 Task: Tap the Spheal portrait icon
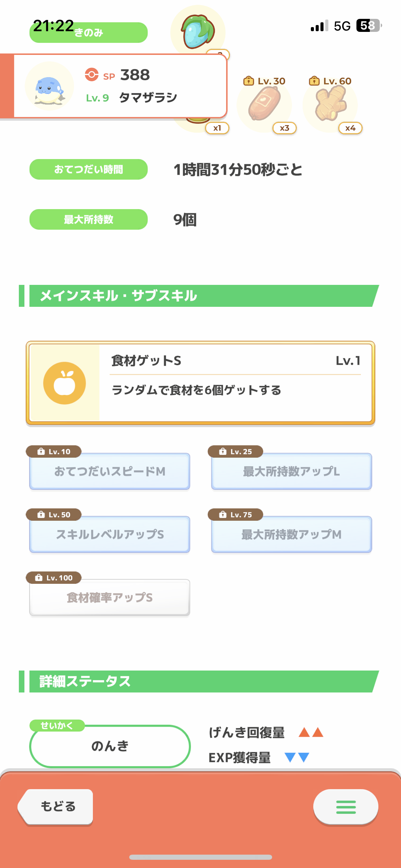tap(50, 86)
